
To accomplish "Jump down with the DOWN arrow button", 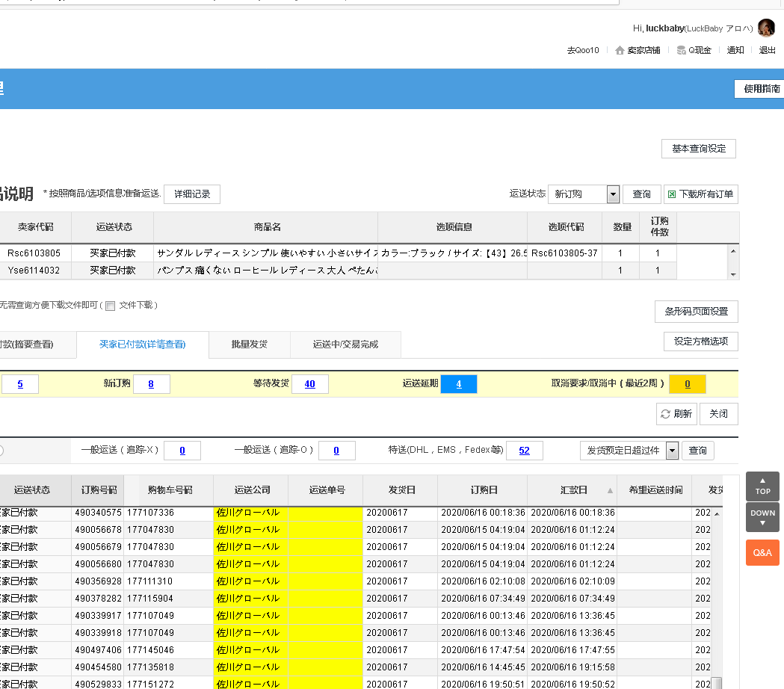I will click(x=762, y=517).
